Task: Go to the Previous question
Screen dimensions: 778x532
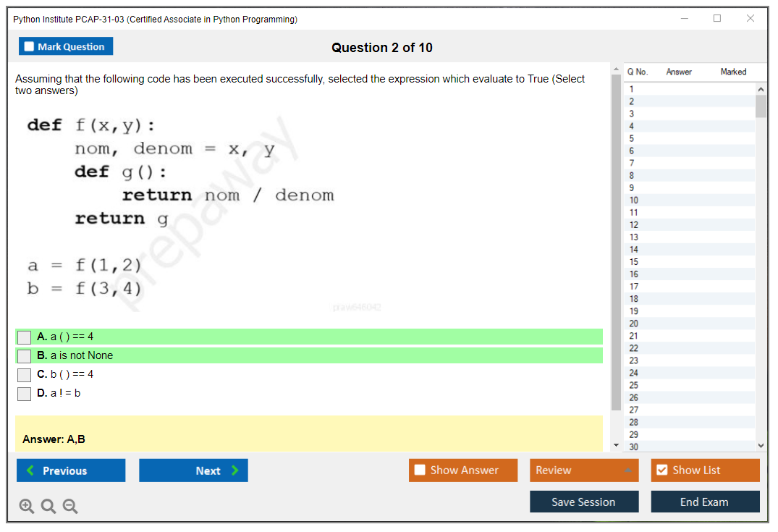Action: click(71, 470)
